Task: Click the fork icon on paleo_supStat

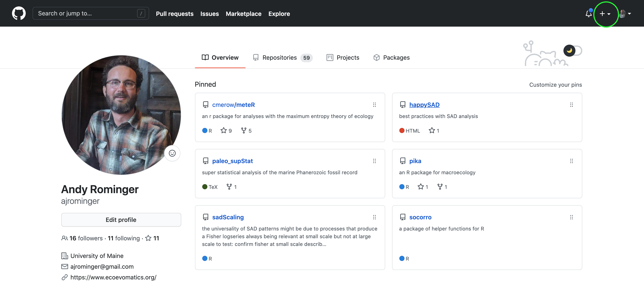Action: [229, 186]
